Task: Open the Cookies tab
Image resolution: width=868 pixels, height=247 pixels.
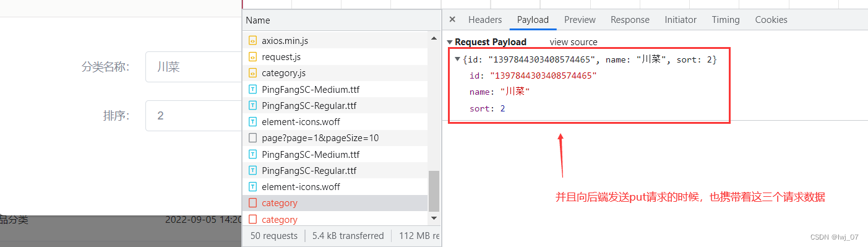Action: click(x=771, y=20)
